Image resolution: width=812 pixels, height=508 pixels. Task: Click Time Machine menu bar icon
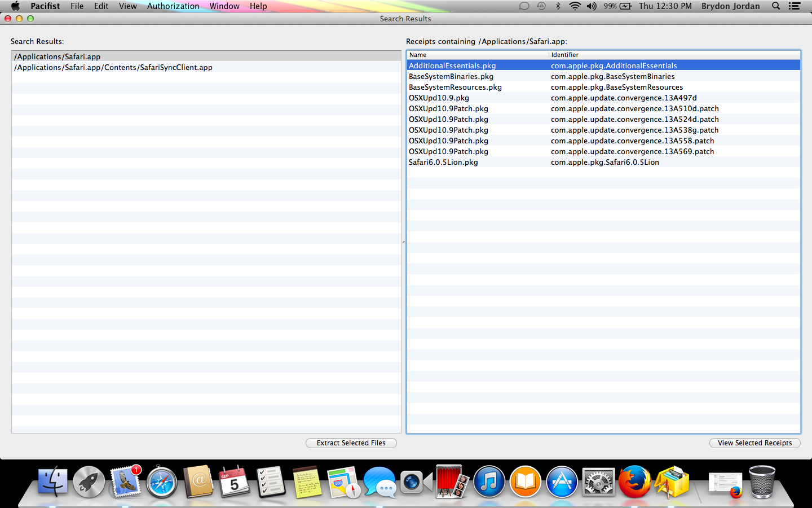[x=541, y=6]
